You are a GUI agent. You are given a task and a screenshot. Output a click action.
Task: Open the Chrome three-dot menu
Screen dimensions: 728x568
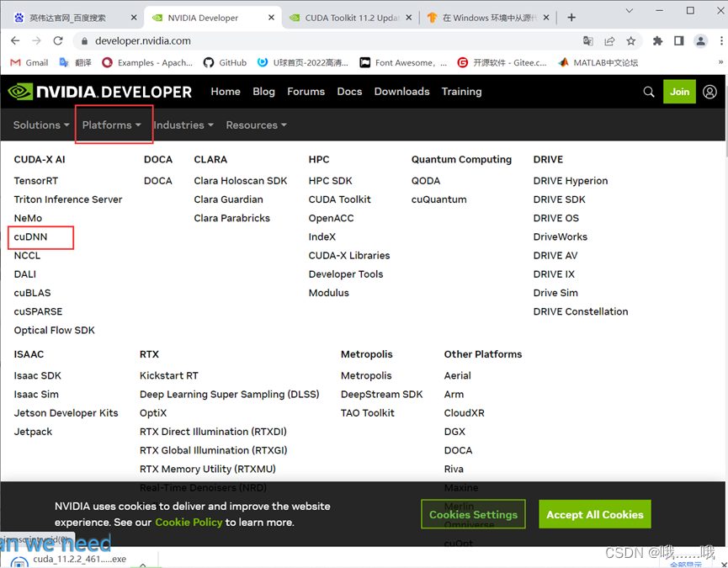(x=721, y=41)
